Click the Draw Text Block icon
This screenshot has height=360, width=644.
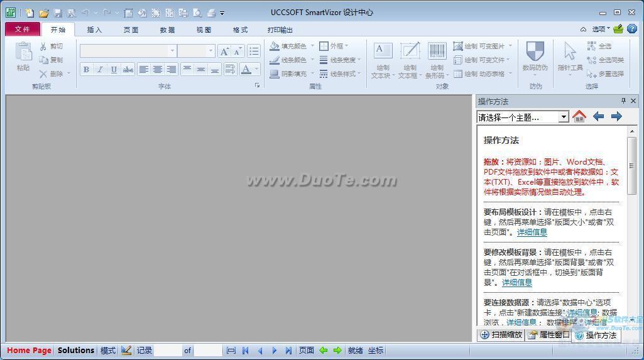pos(383,51)
